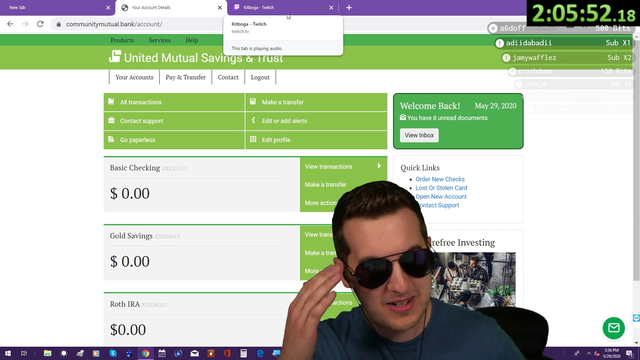Open the Go paperless tile
Screen dimensions: 640x360
click(174, 140)
